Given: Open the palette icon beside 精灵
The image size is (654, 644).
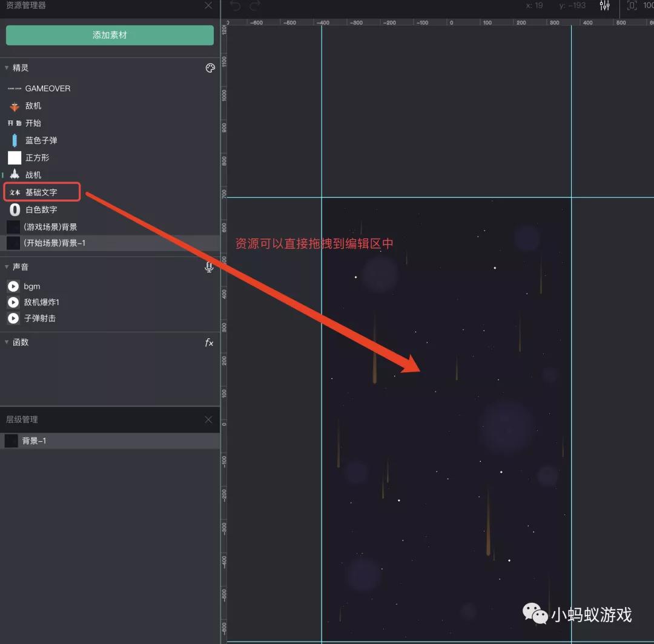Looking at the screenshot, I should 210,68.
